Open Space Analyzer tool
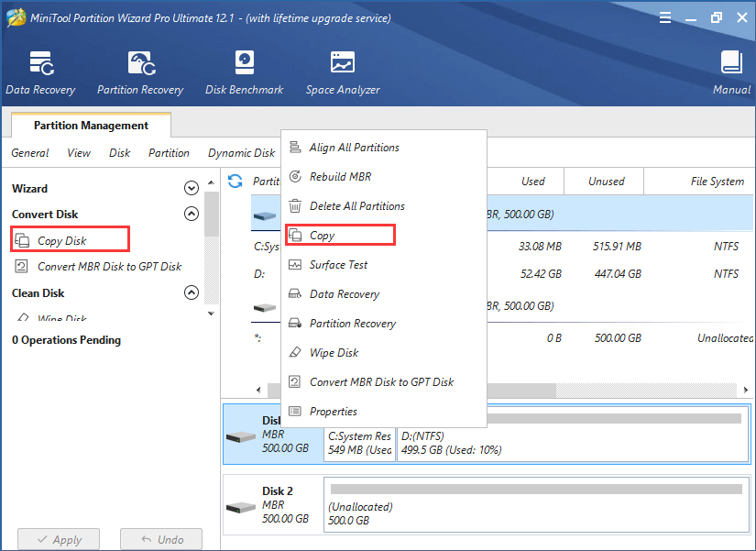The width and height of the screenshot is (756, 551). (x=343, y=72)
